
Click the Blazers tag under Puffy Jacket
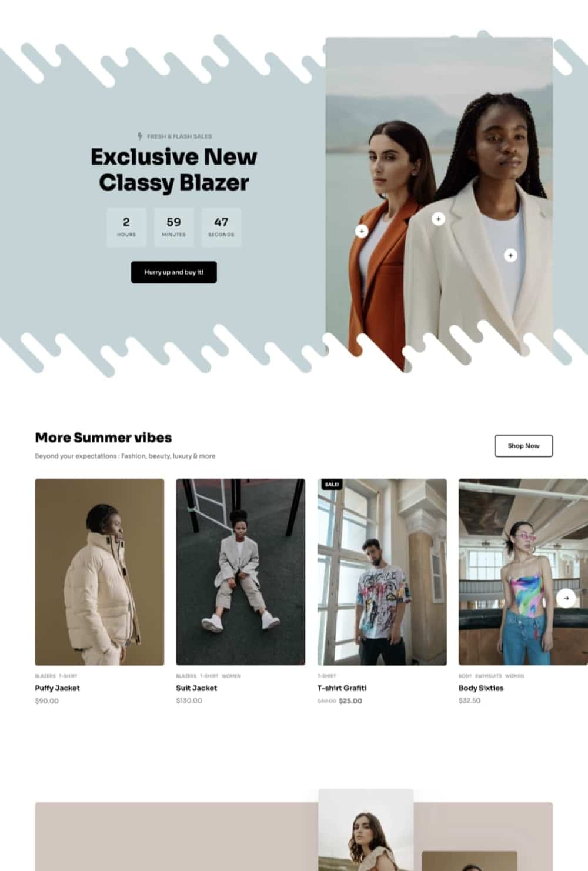45,676
